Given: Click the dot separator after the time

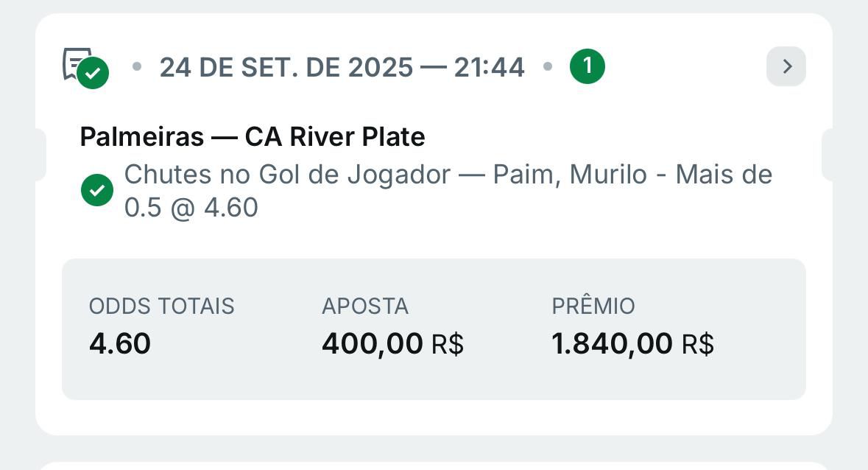Looking at the screenshot, I should click(547, 67).
